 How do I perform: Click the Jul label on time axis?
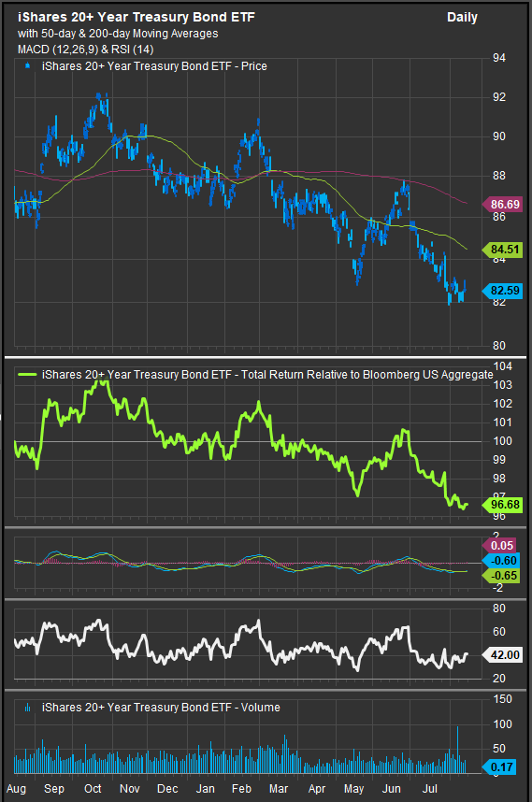430,789
